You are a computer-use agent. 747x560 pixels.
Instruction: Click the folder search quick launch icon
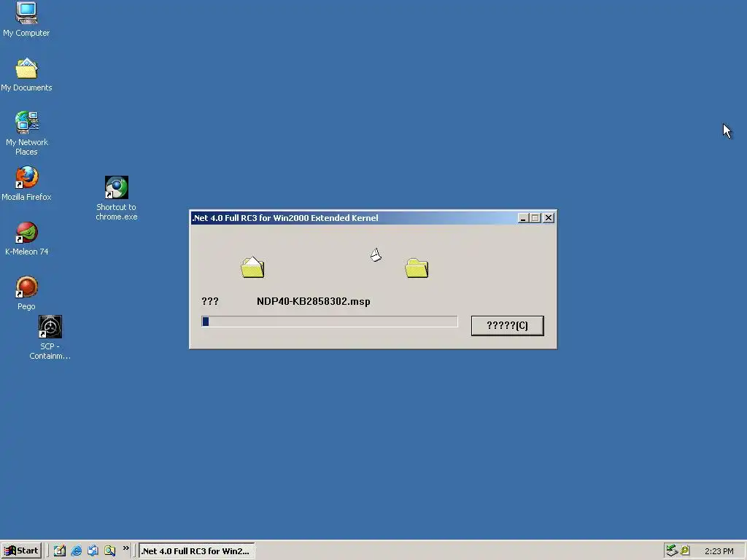[110, 551]
